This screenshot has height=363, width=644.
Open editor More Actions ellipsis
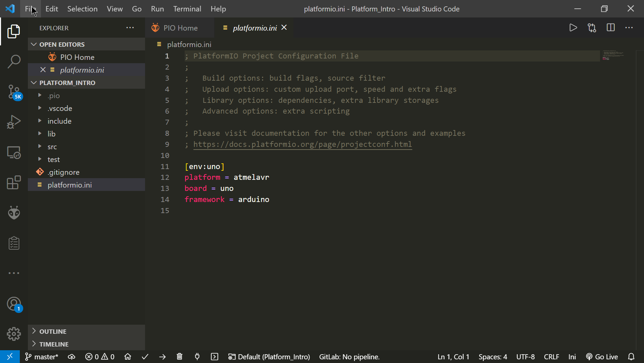click(629, 28)
